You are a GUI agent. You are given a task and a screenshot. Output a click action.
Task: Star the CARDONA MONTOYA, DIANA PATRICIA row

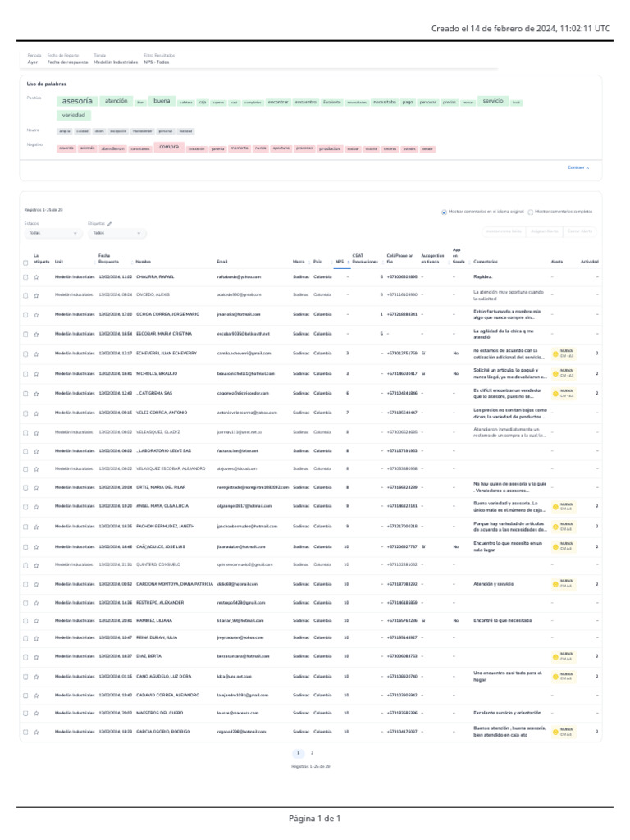[x=36, y=585]
